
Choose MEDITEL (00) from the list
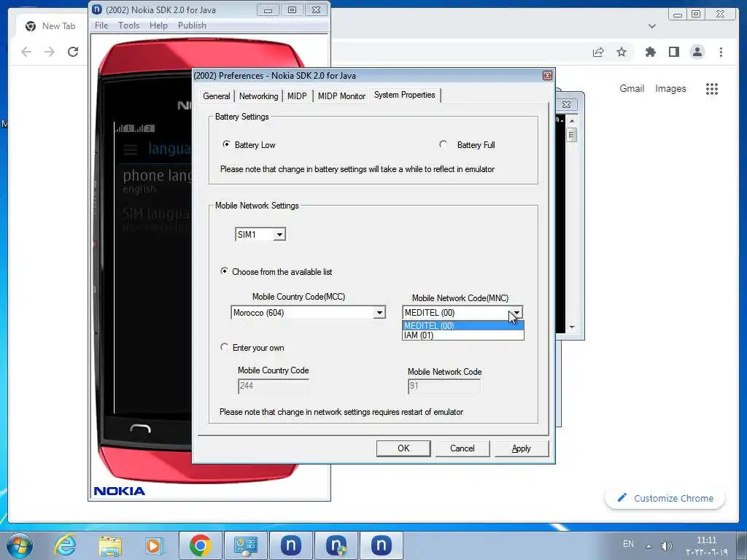click(462, 326)
